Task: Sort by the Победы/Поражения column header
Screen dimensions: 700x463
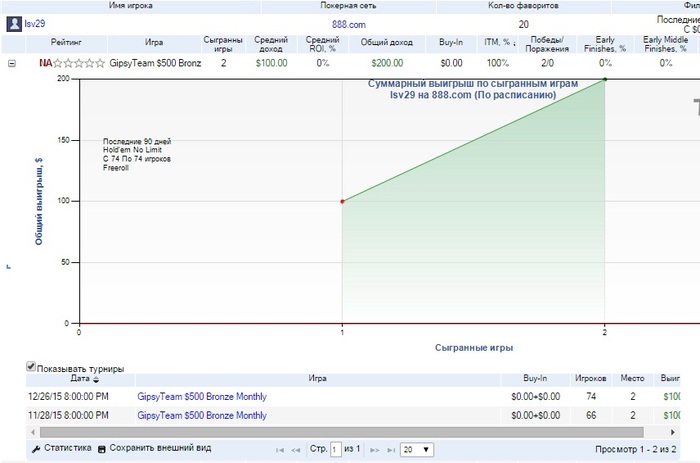Action: (x=547, y=44)
